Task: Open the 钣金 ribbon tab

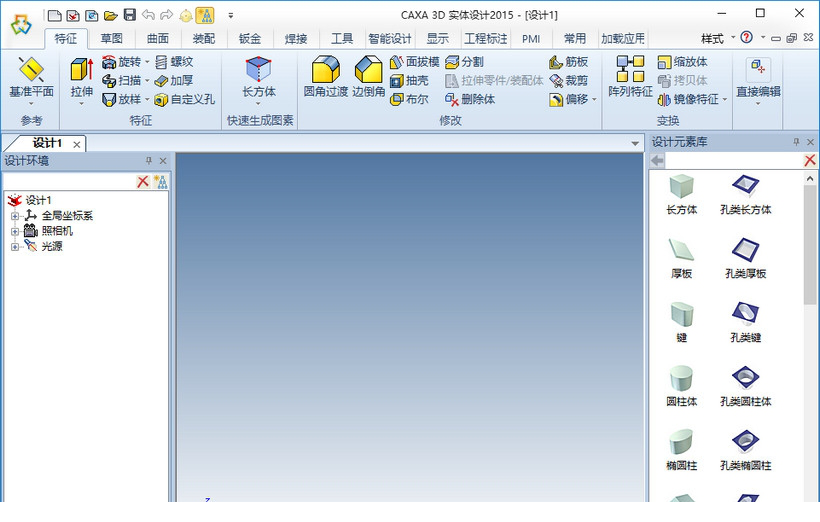Action: pyautogui.click(x=249, y=38)
